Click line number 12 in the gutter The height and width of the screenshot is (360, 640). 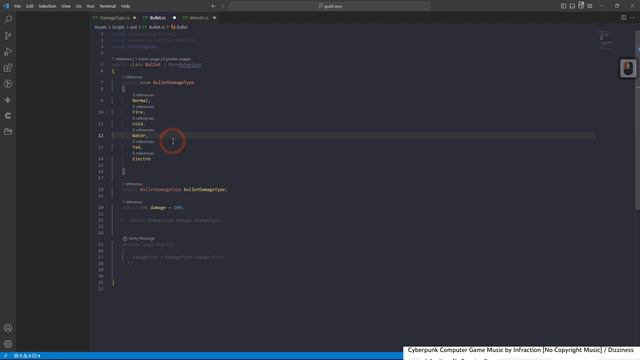click(x=100, y=136)
